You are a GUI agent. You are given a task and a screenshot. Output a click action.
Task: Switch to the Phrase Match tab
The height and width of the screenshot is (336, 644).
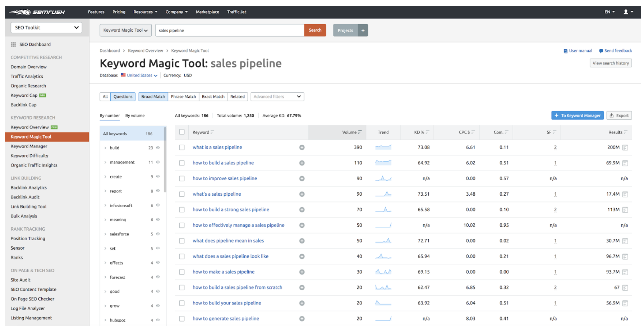[183, 97]
